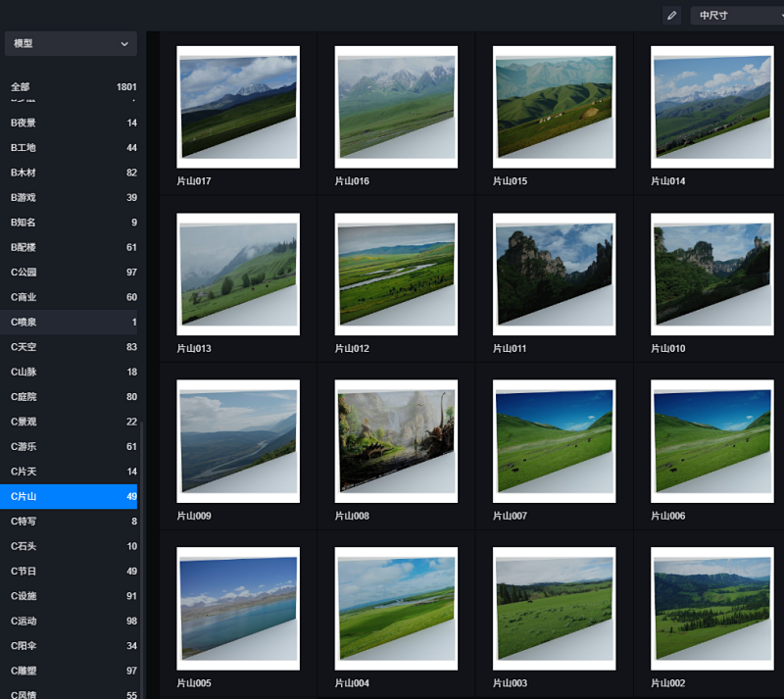
Task: Select the C石头 category
Action: [x=69, y=546]
